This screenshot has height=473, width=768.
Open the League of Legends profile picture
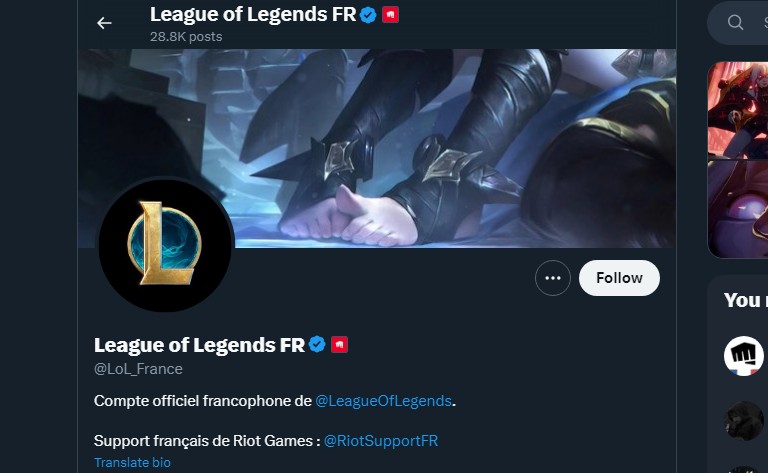165,245
